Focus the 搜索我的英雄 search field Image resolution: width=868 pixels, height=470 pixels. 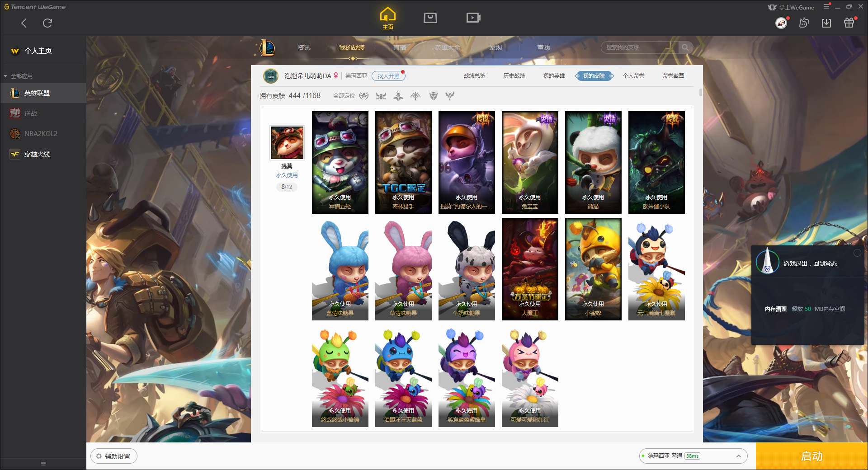click(x=640, y=47)
